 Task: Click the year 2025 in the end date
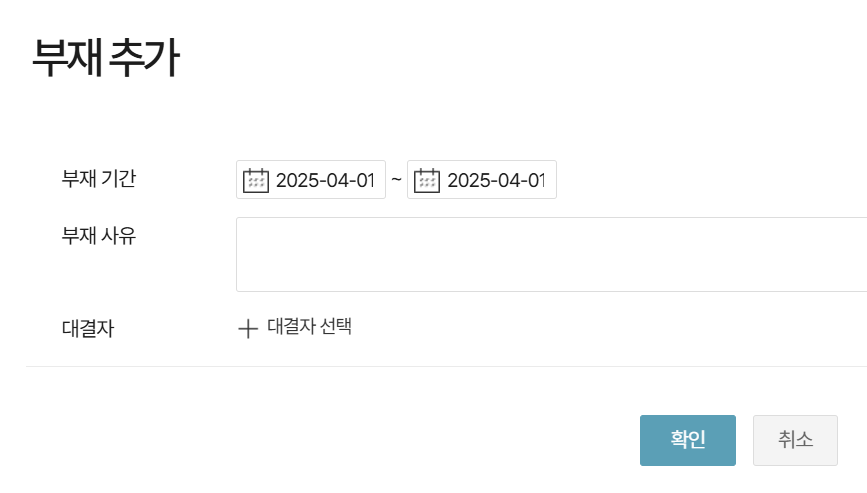click(466, 180)
